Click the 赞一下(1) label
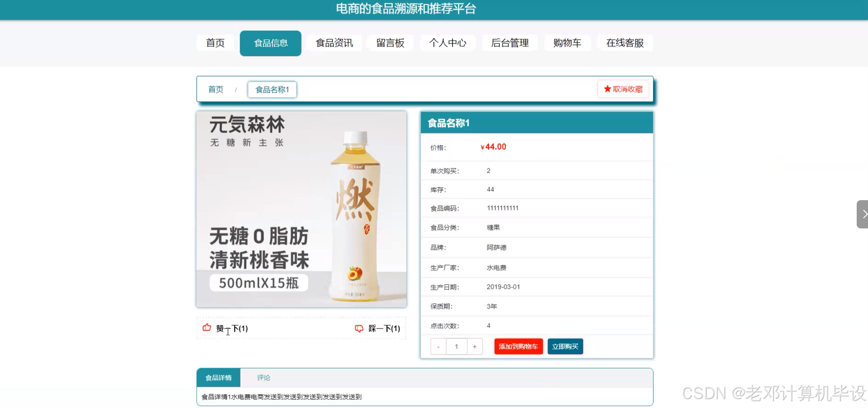 coord(232,328)
